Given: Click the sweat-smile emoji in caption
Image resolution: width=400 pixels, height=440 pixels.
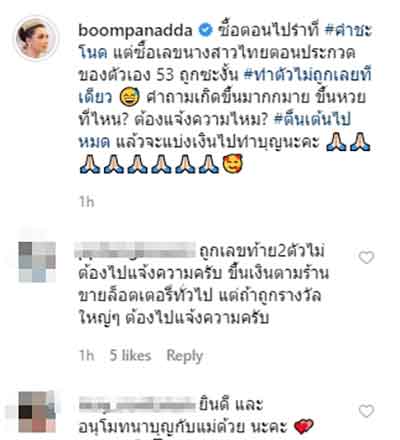Looking at the screenshot, I should coord(130,98).
